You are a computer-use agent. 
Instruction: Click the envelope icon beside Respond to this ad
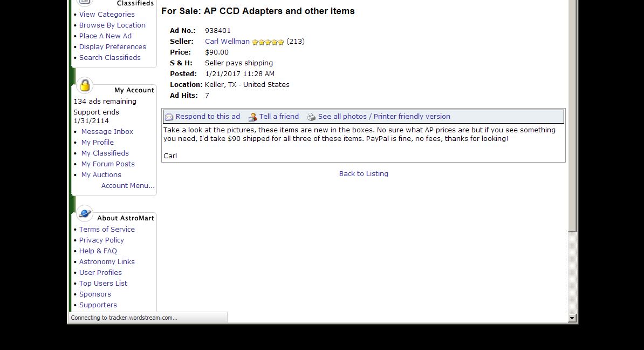[169, 117]
